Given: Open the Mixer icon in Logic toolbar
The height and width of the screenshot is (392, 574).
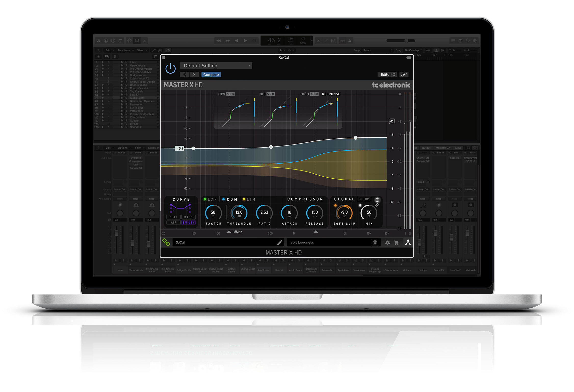Looking at the screenshot, I should coord(137,41).
